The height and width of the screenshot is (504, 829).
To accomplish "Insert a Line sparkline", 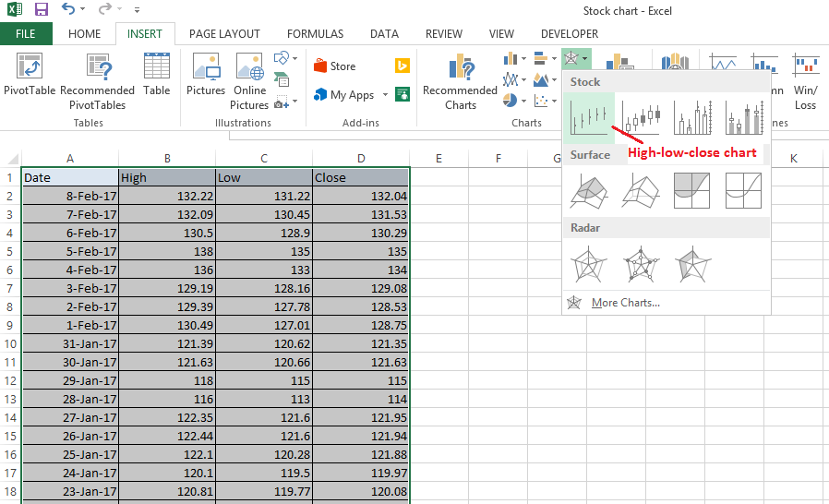I will tap(723, 63).
